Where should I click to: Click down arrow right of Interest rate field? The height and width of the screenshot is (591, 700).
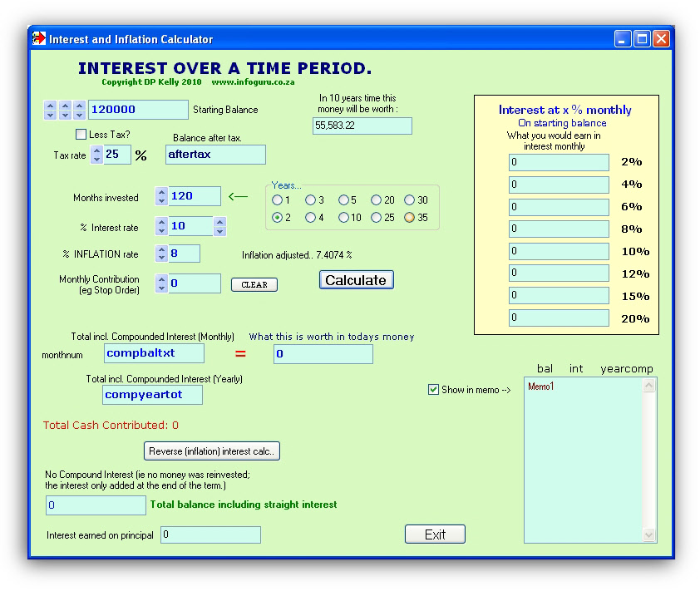(219, 230)
